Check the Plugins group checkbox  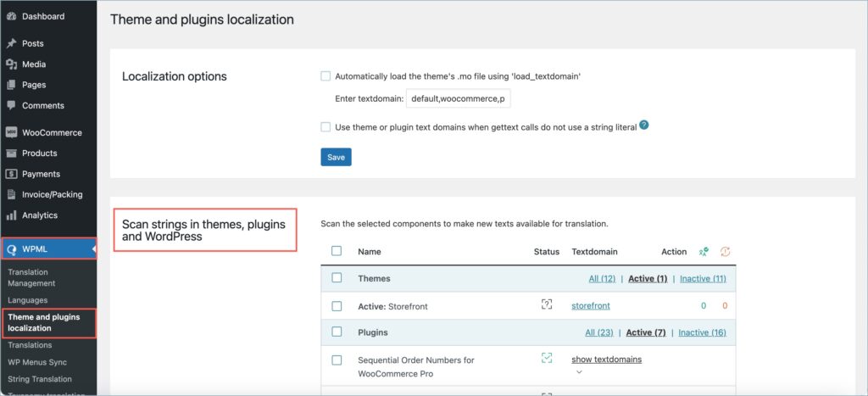point(337,332)
